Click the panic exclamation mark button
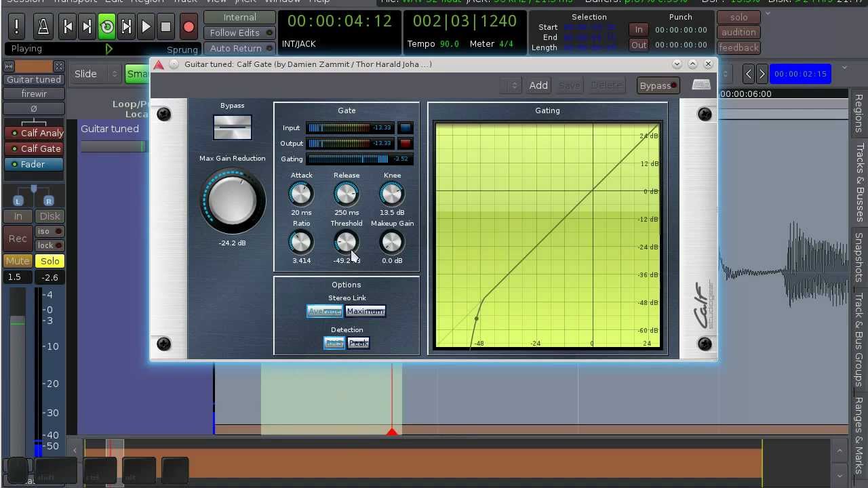868x488 pixels. (x=16, y=27)
